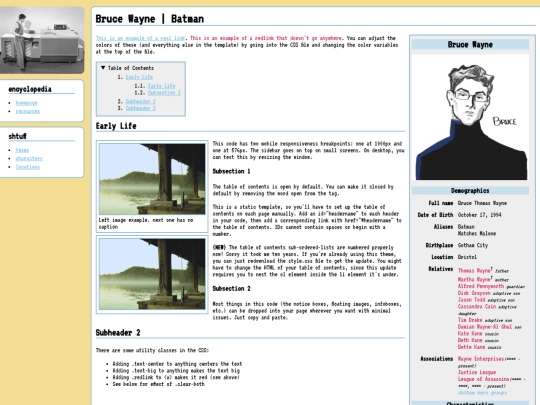Open the 'This is an example of a real link' link
This screenshot has height=405, width=540.
pos(140,38)
